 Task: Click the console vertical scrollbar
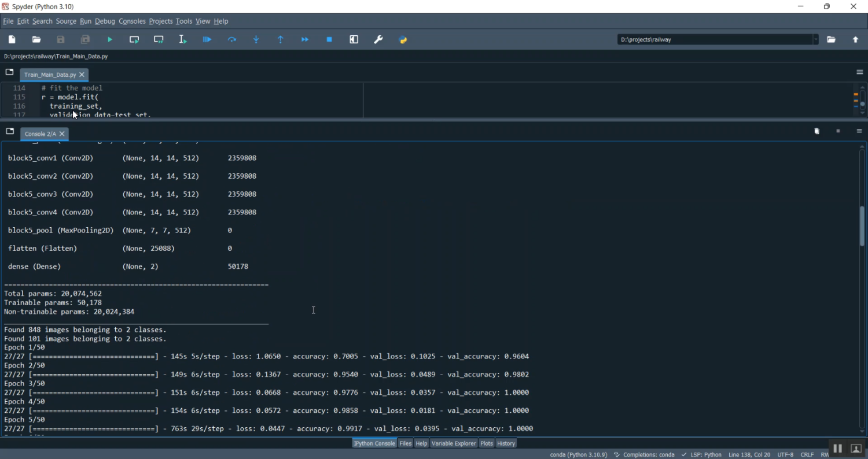click(862, 225)
